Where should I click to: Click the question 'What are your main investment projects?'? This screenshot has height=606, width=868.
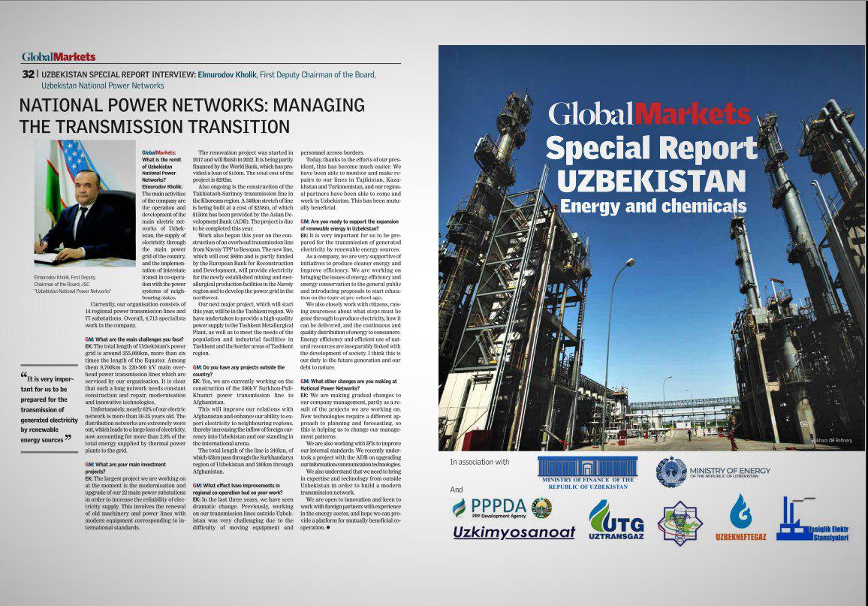click(125, 468)
